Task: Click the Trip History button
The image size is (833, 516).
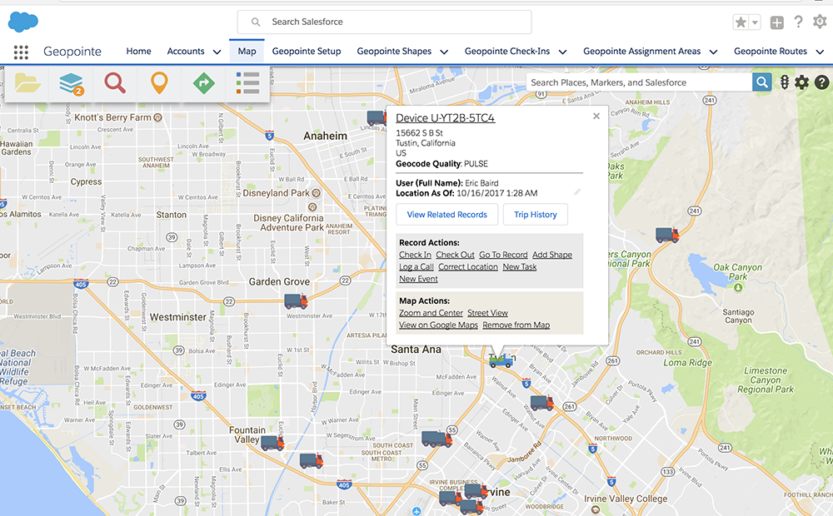Action: click(536, 215)
